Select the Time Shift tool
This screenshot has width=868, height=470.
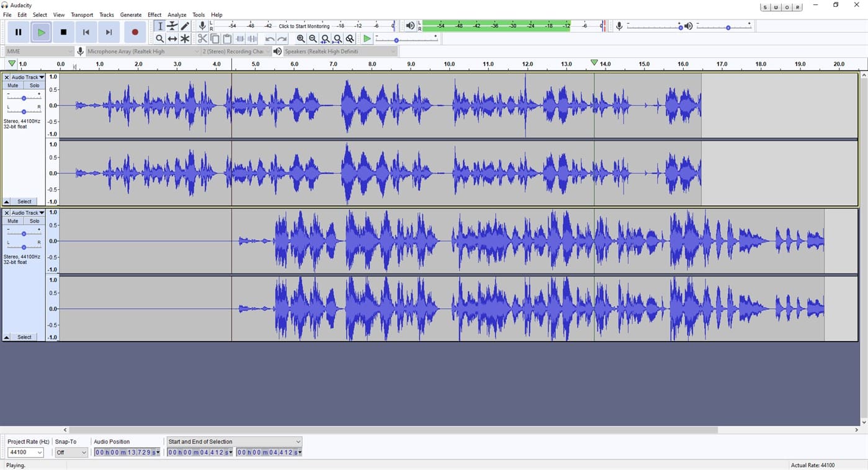click(172, 38)
